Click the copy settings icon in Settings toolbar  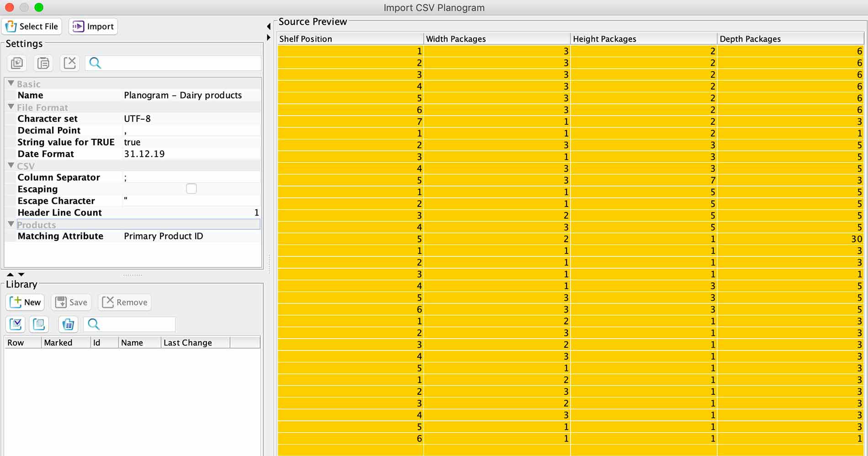[17, 63]
